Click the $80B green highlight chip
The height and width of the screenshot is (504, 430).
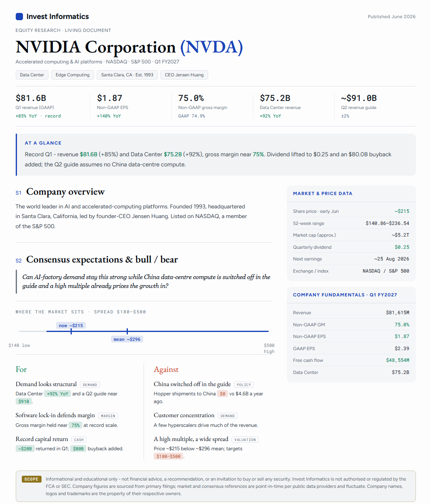[x=78, y=449]
